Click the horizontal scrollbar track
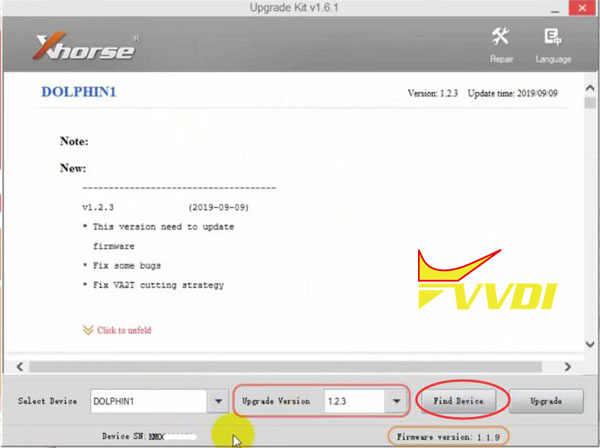Screen dimensions: 600x448 (x=285, y=367)
